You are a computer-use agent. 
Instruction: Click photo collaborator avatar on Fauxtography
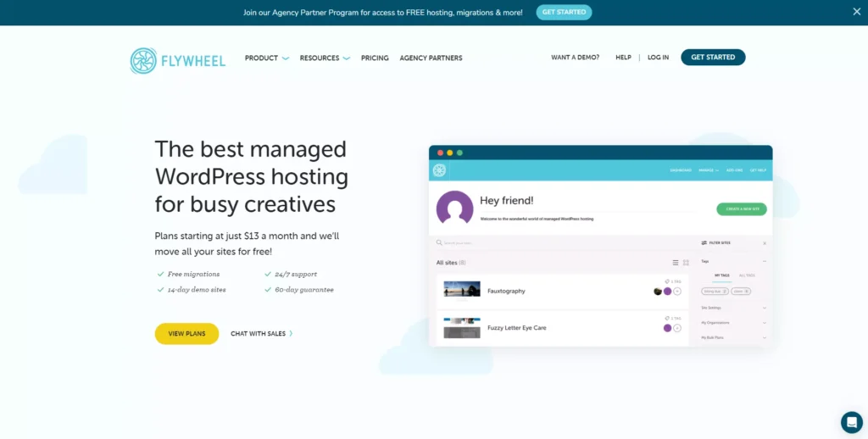coord(658,292)
